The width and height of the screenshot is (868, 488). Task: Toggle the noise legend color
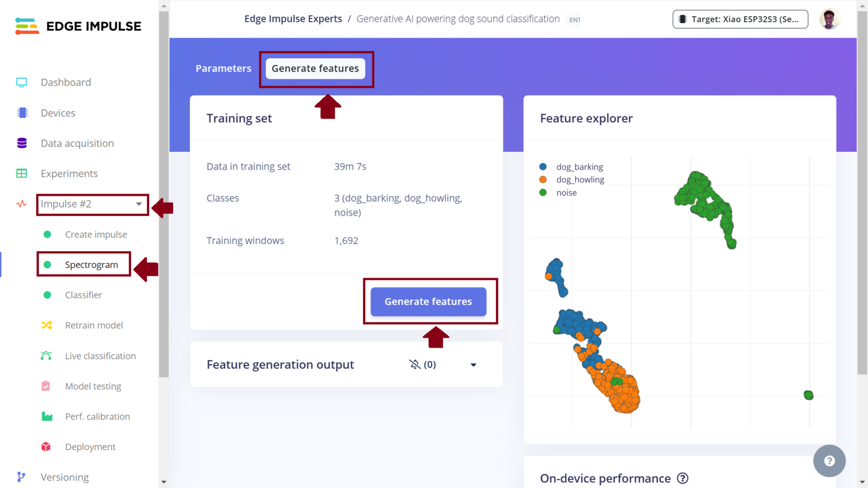[543, 192]
